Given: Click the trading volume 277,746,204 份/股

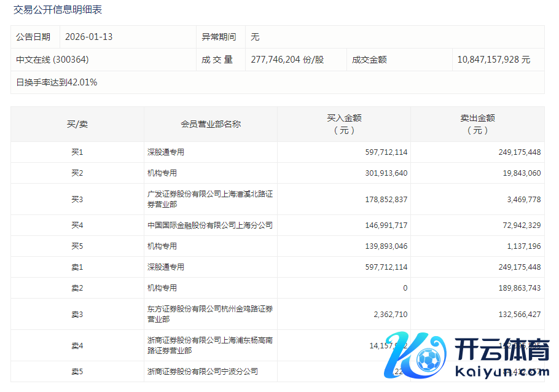Looking at the screenshot, I should tap(287, 60).
